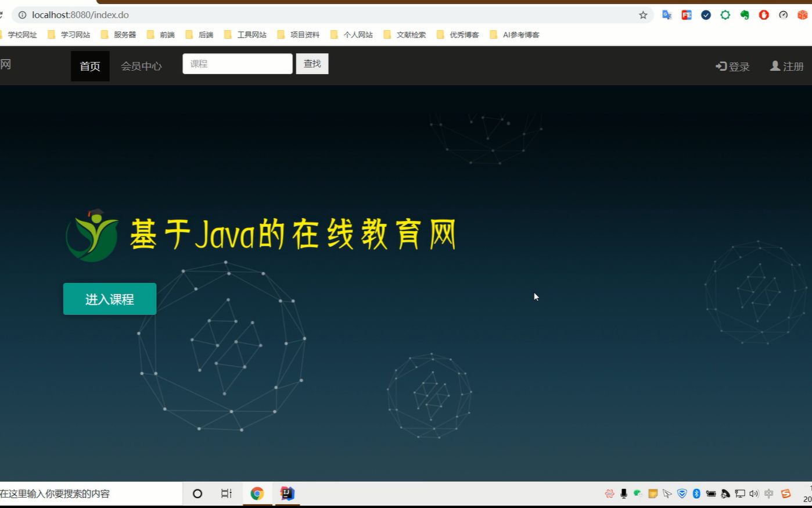This screenshot has height=508, width=812.
Task: Expand the 工具网站 bookmarks folder
Action: point(251,34)
